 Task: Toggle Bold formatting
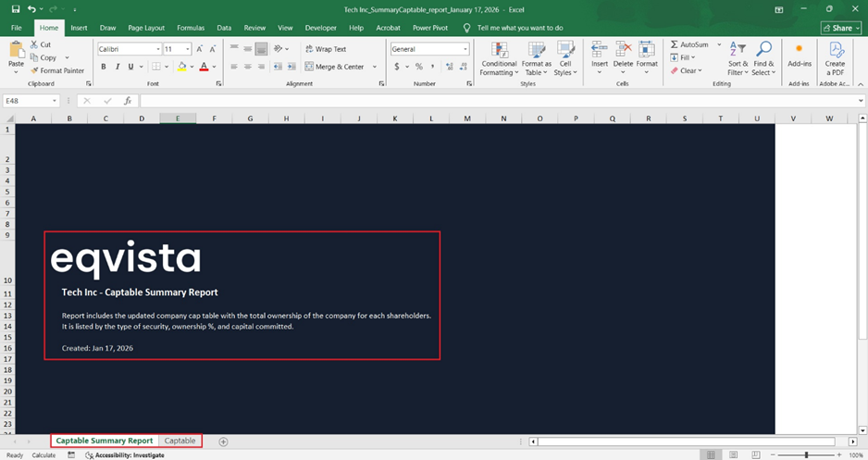pos(104,67)
